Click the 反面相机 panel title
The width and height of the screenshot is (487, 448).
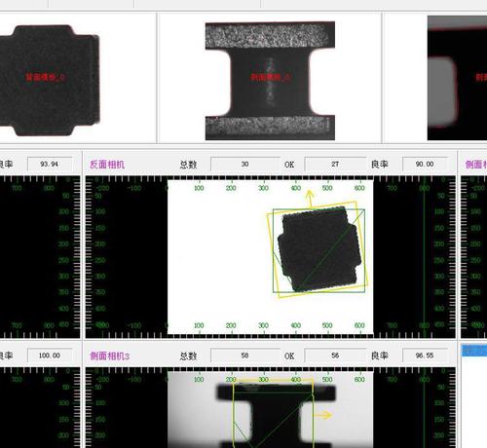pos(107,165)
